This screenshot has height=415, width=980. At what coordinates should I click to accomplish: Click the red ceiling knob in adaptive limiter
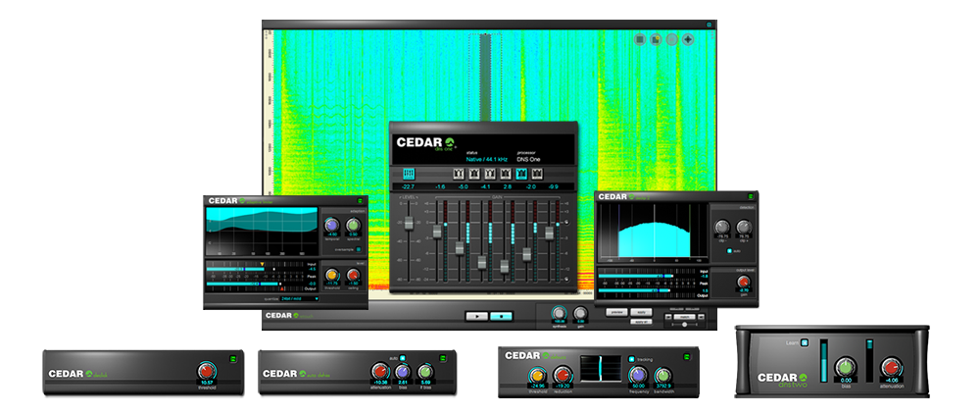(x=353, y=275)
